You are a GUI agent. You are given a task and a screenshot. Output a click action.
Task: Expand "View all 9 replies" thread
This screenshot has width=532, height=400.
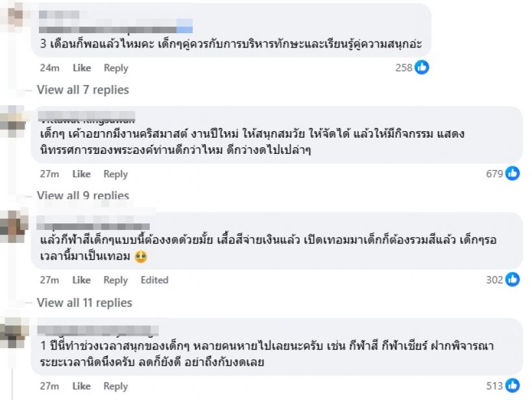(x=82, y=195)
